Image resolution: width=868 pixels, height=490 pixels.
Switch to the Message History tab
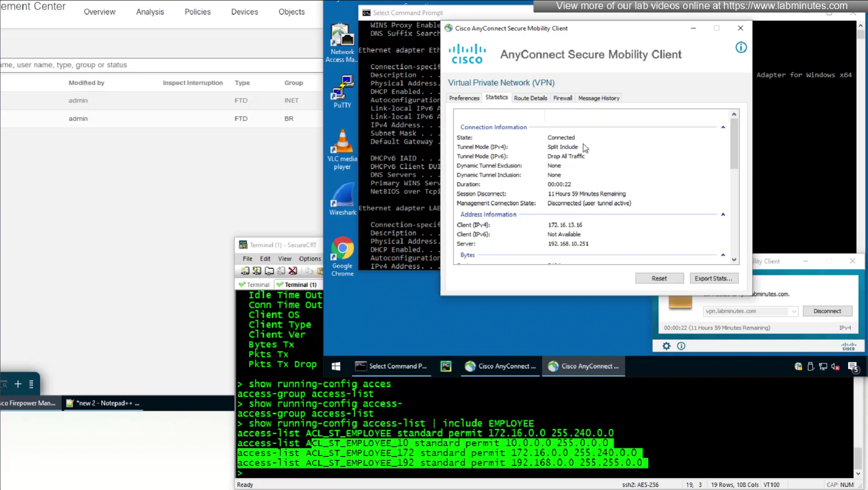pyautogui.click(x=598, y=98)
